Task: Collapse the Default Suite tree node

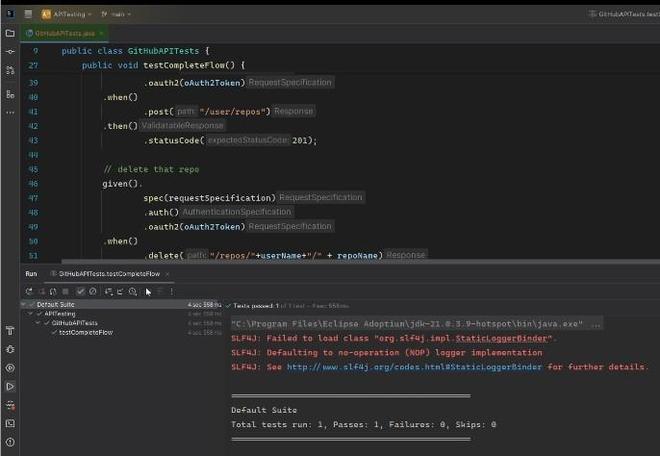Action: click(24, 304)
